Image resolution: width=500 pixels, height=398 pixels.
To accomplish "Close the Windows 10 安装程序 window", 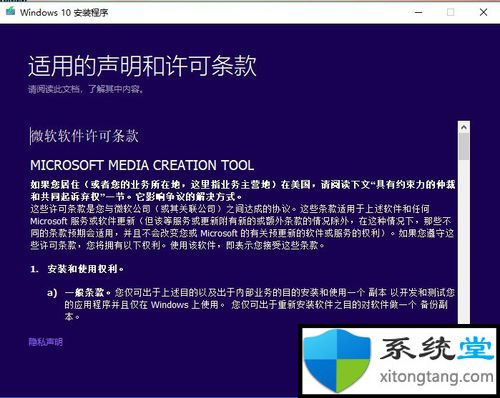I will point(483,12).
